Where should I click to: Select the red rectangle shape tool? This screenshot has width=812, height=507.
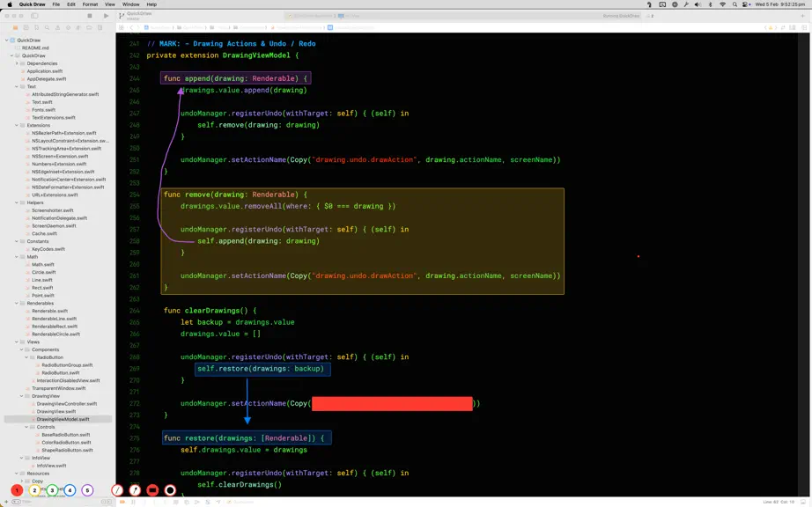click(152, 490)
